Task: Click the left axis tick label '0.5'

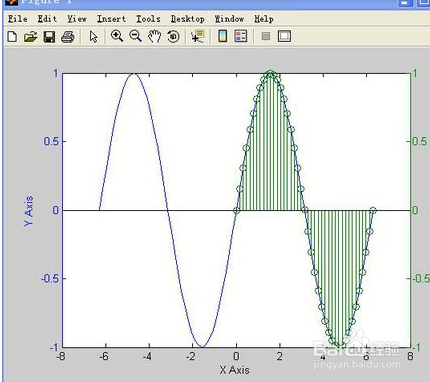Action: point(52,141)
